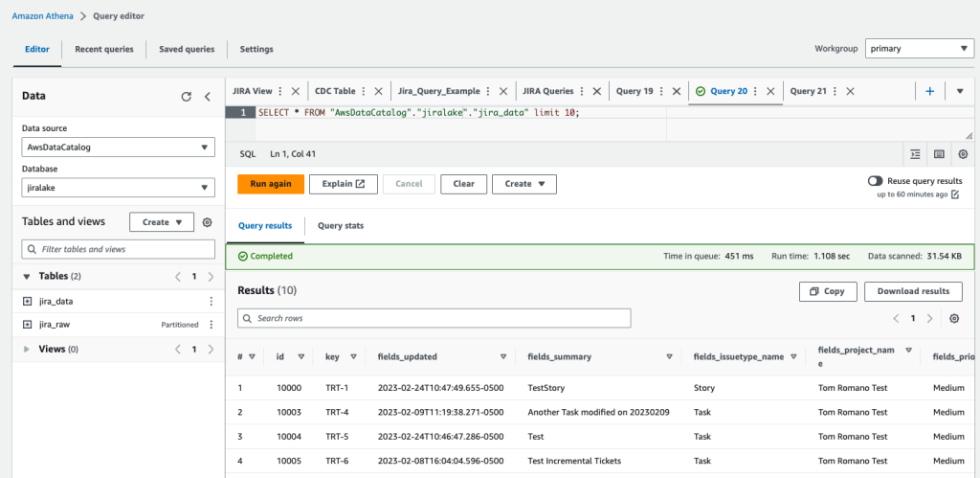Close the JIRA View query tab
This screenshot has height=478, width=980.
point(296,91)
